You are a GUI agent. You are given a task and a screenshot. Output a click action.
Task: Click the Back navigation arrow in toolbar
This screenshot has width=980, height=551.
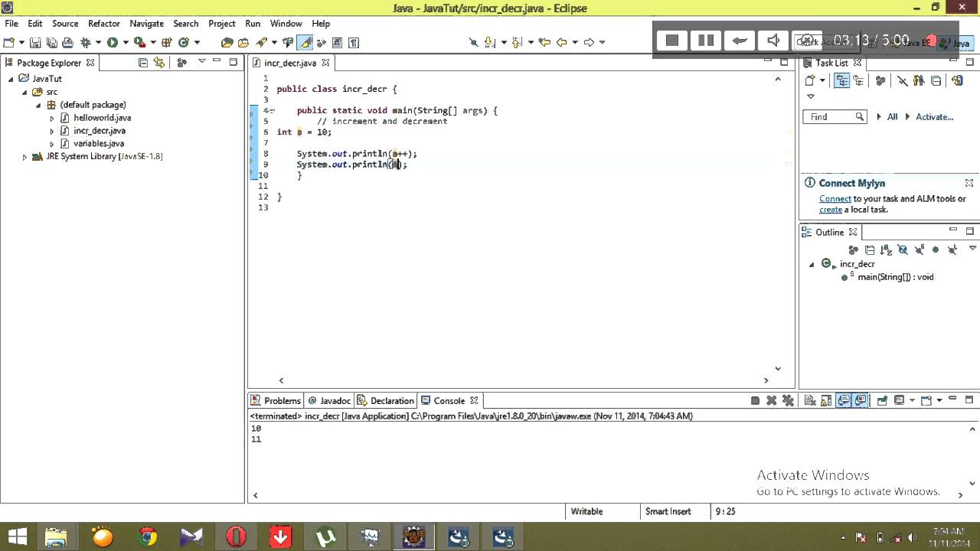click(x=561, y=42)
